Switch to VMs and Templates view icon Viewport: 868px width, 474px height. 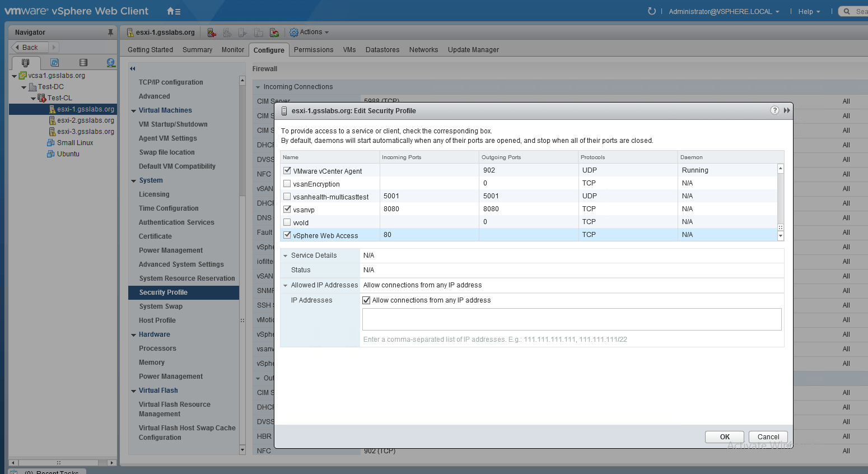54,63
